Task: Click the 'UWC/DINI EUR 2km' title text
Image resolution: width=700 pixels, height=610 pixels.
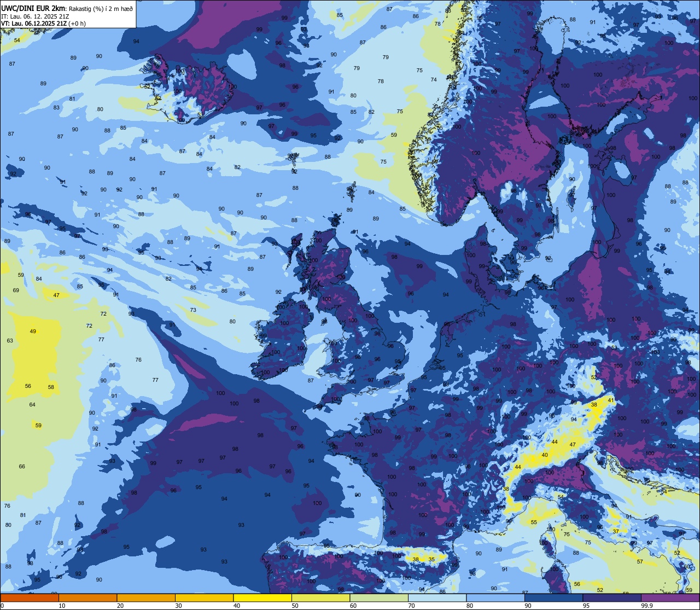Action: click(33, 8)
